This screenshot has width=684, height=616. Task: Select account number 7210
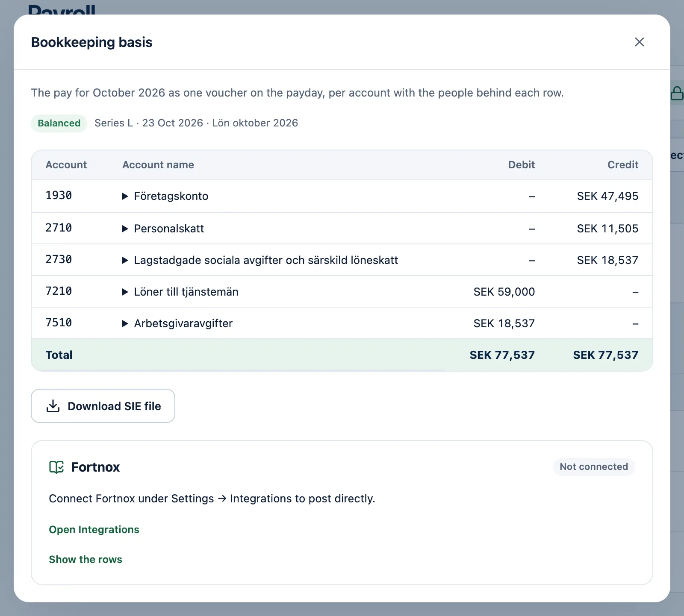[x=59, y=291]
